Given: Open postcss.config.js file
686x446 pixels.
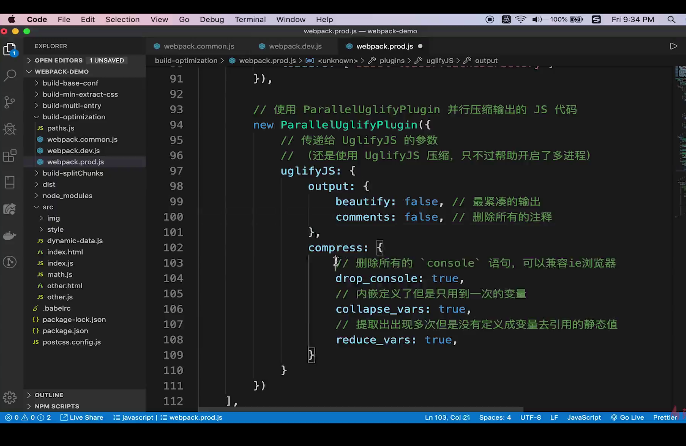Looking at the screenshot, I should click(85, 342).
